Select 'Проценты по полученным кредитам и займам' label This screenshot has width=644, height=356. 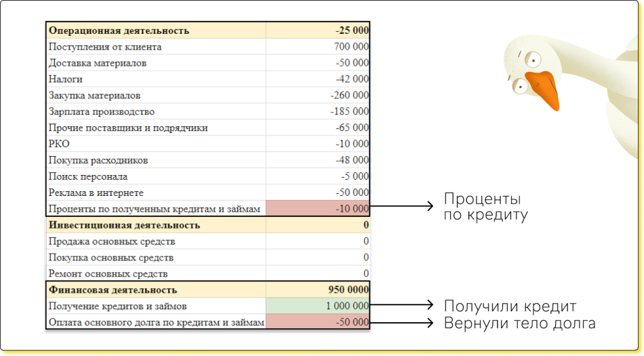tap(155, 209)
